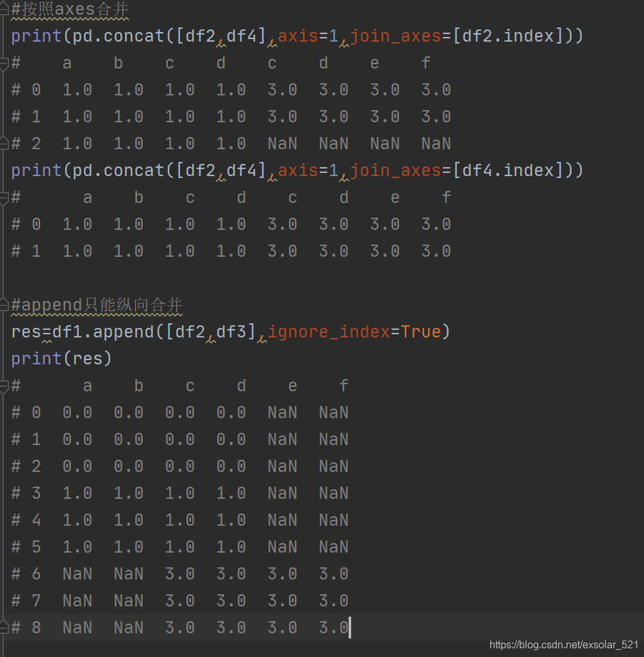Click 'df1.append' in the res assignment line
This screenshot has height=657, width=644.
click(103, 332)
